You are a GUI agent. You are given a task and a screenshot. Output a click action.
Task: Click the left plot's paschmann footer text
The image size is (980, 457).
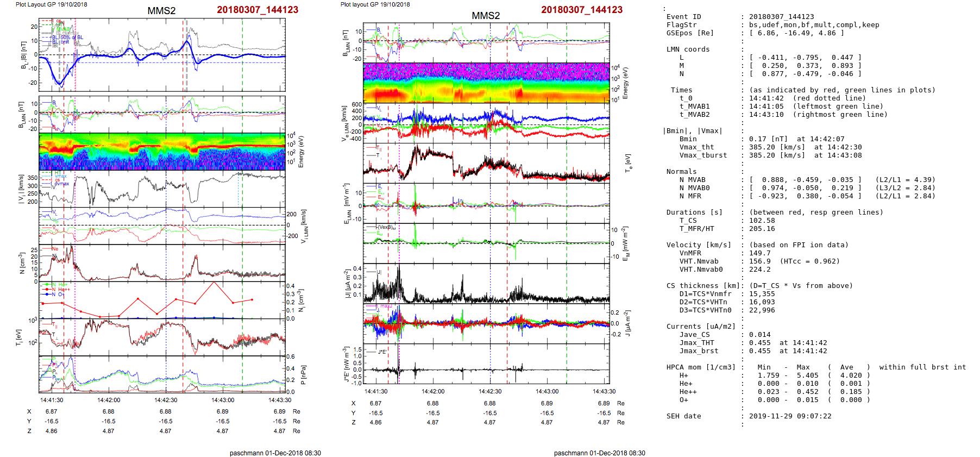coord(275,453)
